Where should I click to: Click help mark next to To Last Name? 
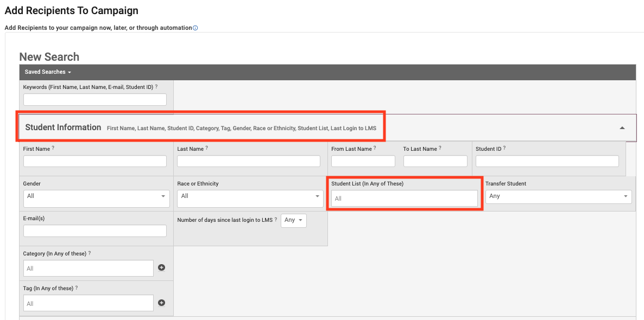point(440,148)
